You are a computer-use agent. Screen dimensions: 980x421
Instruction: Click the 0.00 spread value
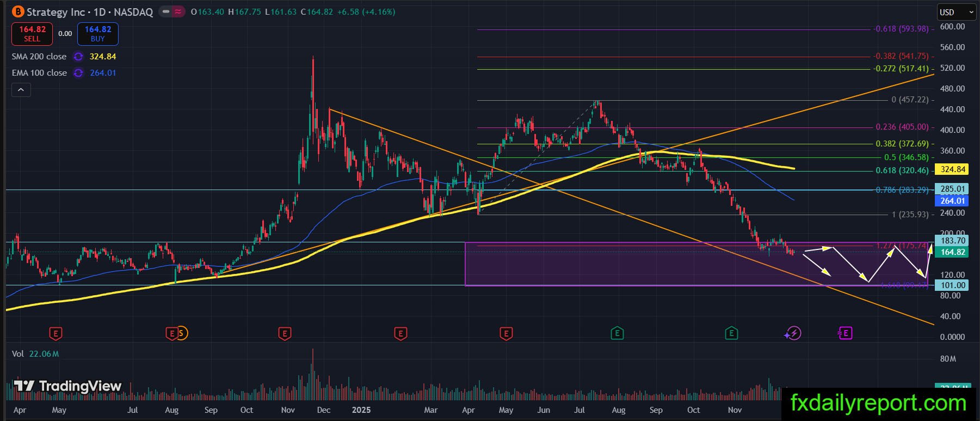(65, 34)
